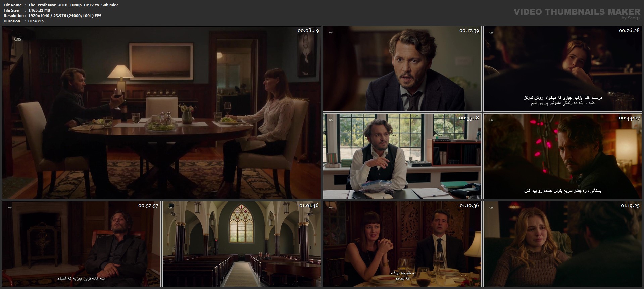The image size is (644, 289).
Task: Click the 00:52:57 timestamp label
Action: click(148, 206)
